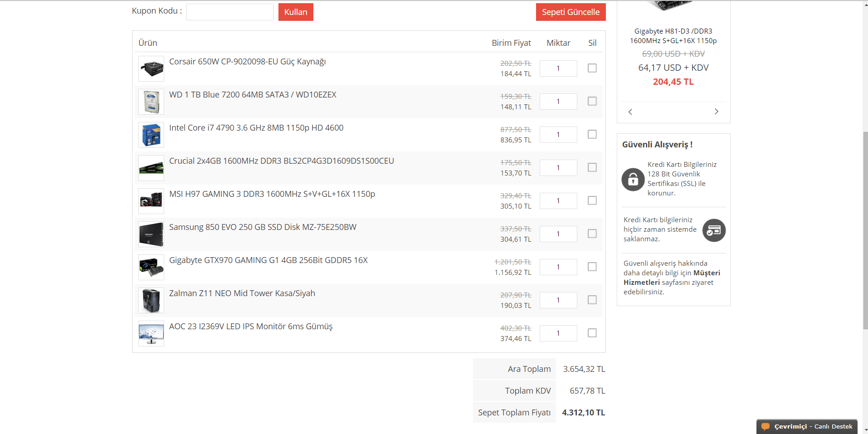This screenshot has width=868, height=434.
Task: Open the Gigabyte H81-D3 recommended product link
Action: pyautogui.click(x=673, y=36)
